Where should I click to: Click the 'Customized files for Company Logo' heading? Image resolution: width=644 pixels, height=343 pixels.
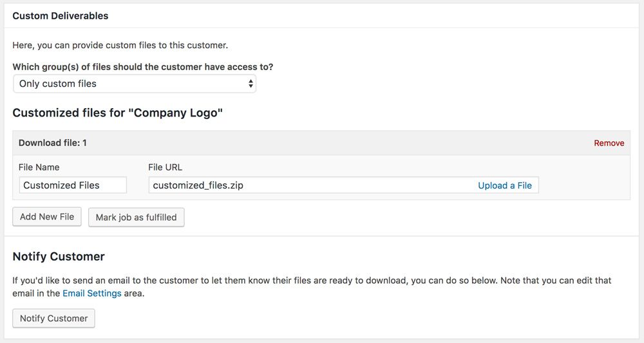117,113
